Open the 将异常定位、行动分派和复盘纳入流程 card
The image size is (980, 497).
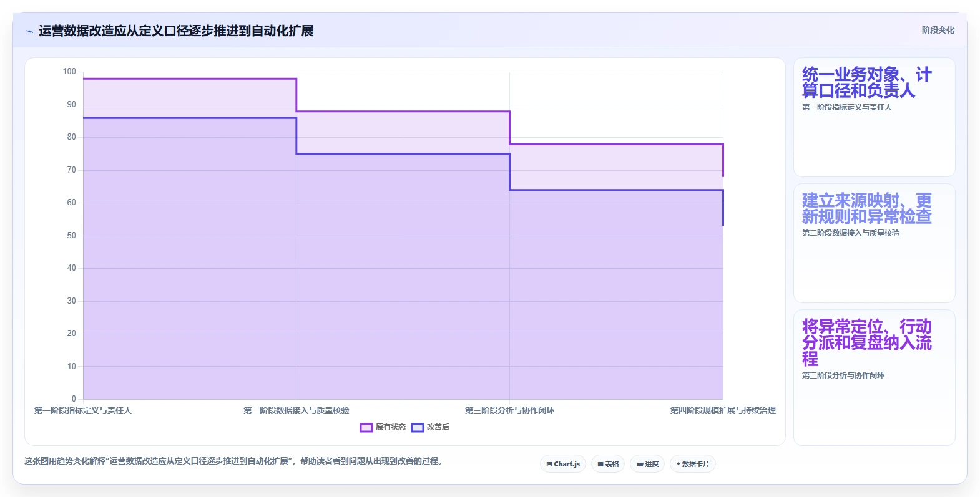point(874,377)
